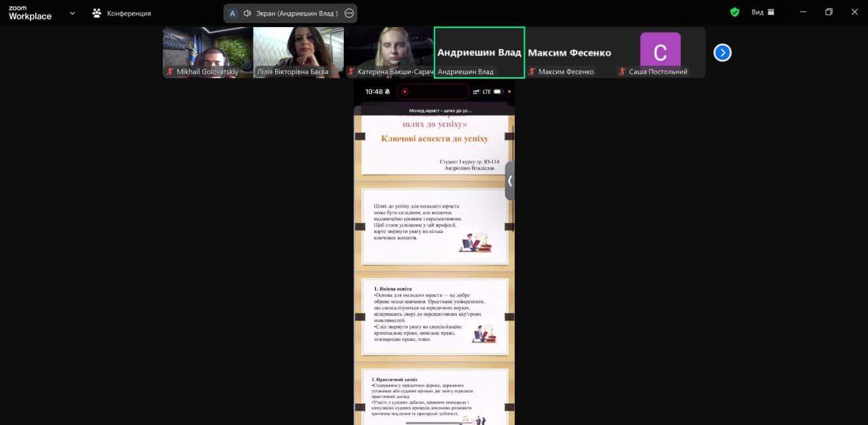This screenshot has height=425, width=868.
Task: Show next participants with the blue arrow
Action: click(x=722, y=52)
